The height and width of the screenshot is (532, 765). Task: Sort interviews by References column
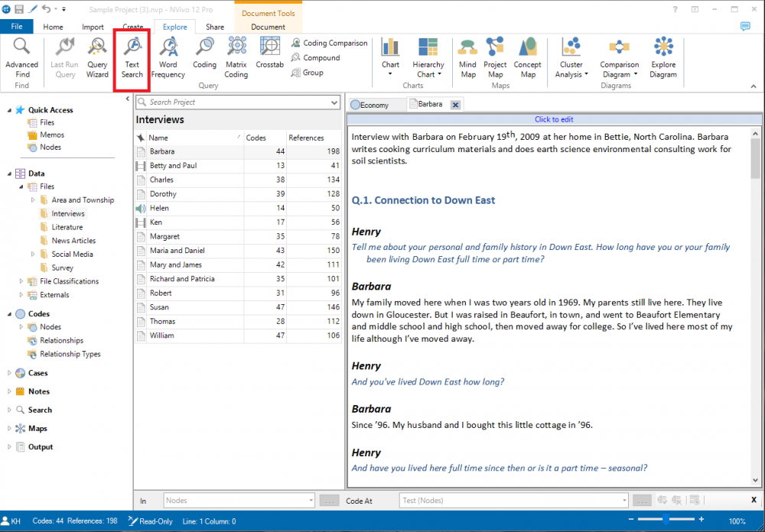[314, 138]
